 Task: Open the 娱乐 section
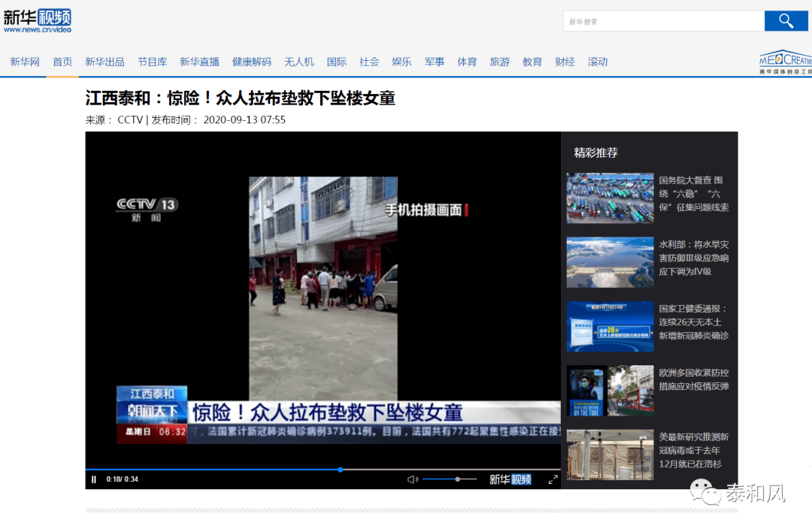click(x=401, y=62)
